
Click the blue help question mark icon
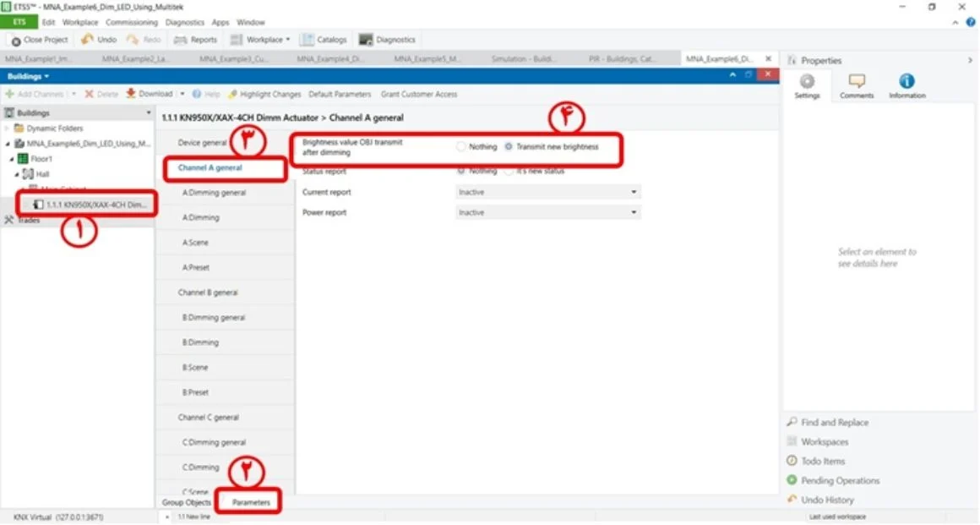click(971, 23)
